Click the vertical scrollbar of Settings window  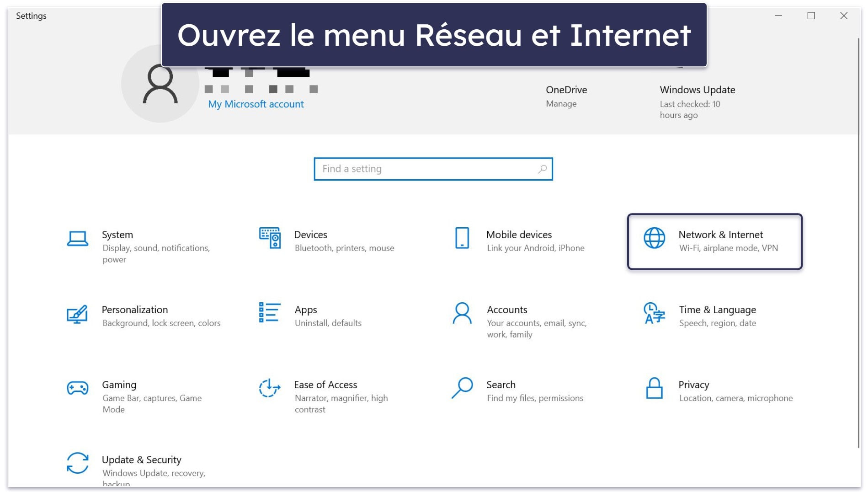click(x=859, y=242)
